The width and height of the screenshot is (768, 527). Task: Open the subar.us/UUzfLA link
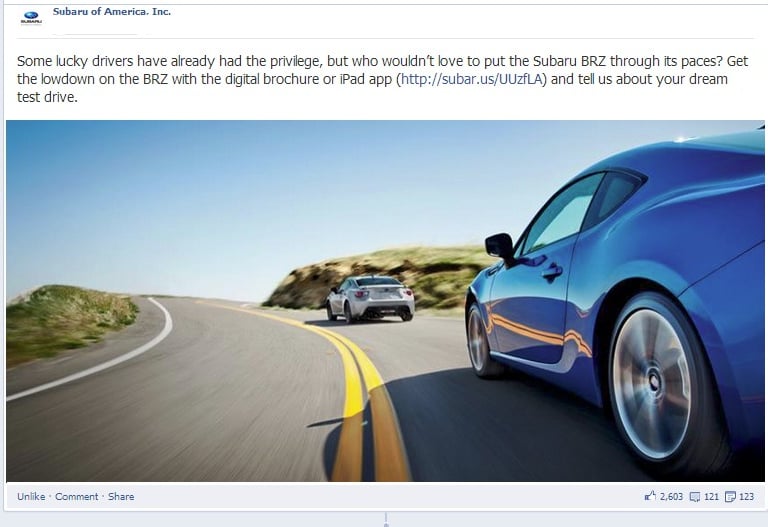(471, 79)
